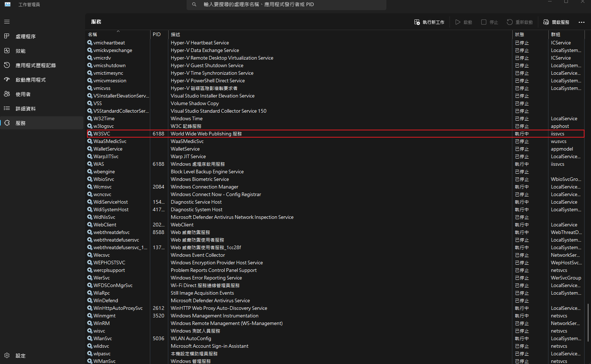Click the 啟動 start play icon
The image size is (591, 364).
(x=458, y=22)
